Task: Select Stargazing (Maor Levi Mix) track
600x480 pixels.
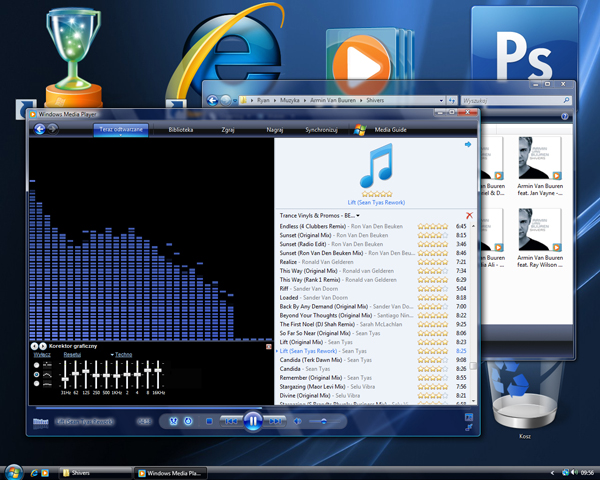Action: click(x=373, y=387)
